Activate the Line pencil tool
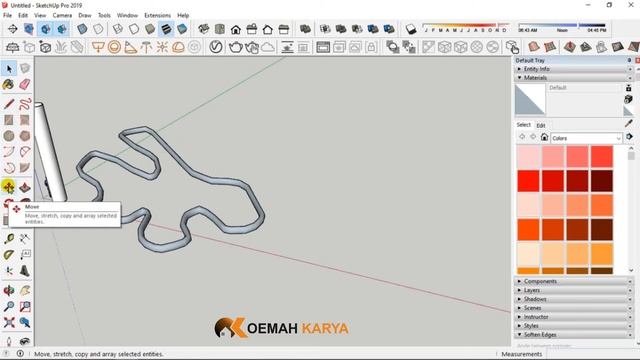Screen dimensions: 640x360 tap(9, 104)
